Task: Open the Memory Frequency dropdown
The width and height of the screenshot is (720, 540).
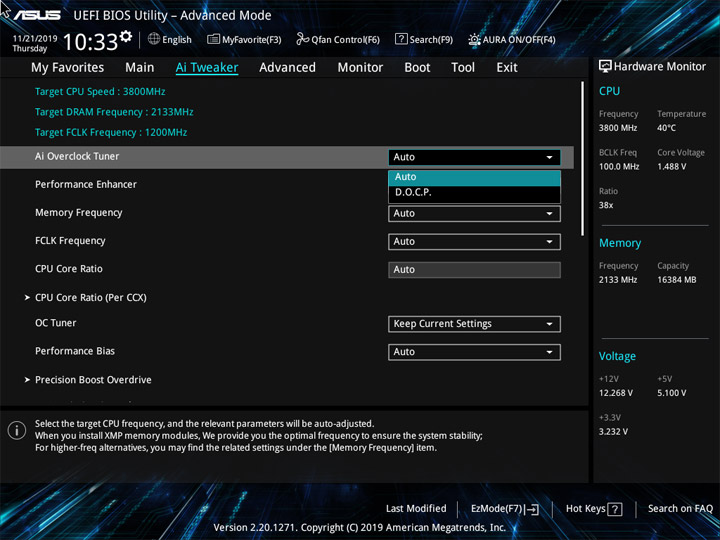Action: tap(474, 214)
